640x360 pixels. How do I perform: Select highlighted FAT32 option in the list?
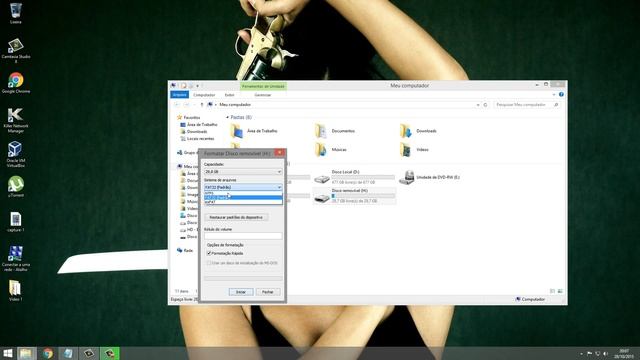point(243,198)
